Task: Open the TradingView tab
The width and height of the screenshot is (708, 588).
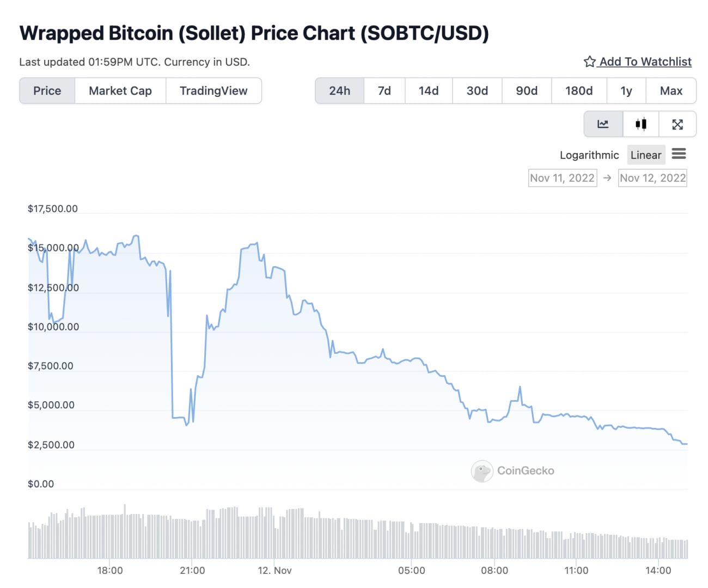Action: coord(213,91)
